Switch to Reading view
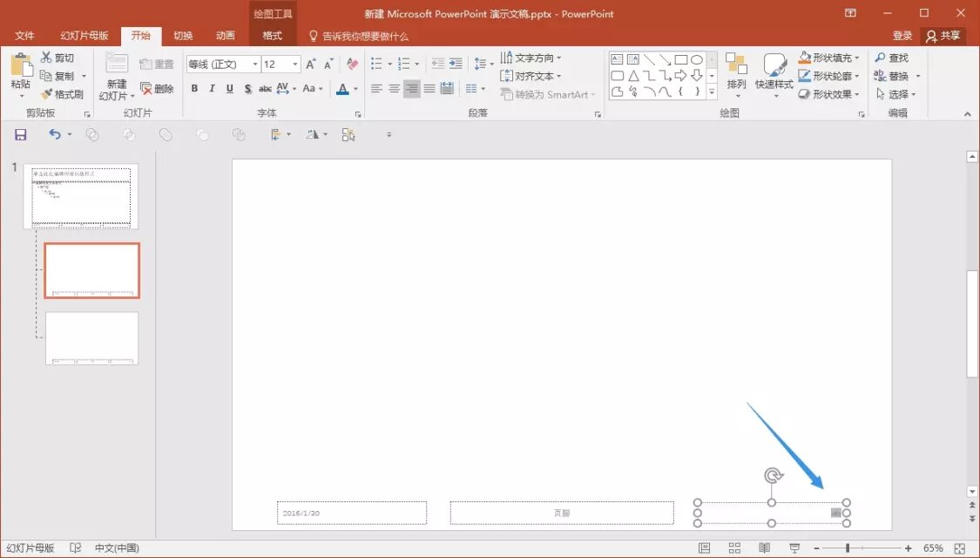 764,548
